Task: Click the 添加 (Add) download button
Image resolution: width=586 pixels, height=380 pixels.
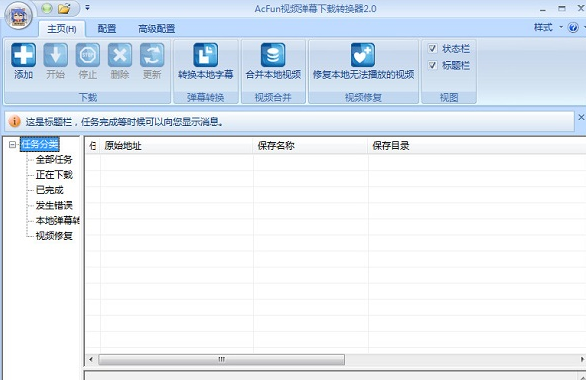Action: tap(23, 61)
